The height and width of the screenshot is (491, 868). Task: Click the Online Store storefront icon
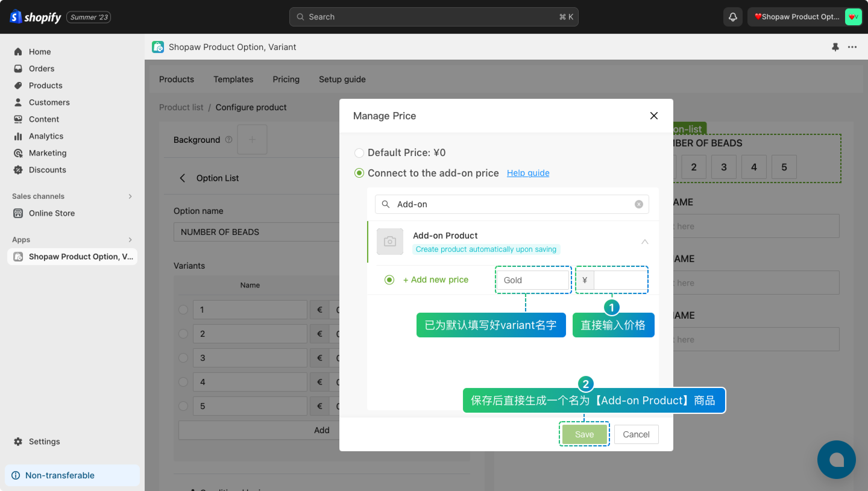click(x=18, y=213)
